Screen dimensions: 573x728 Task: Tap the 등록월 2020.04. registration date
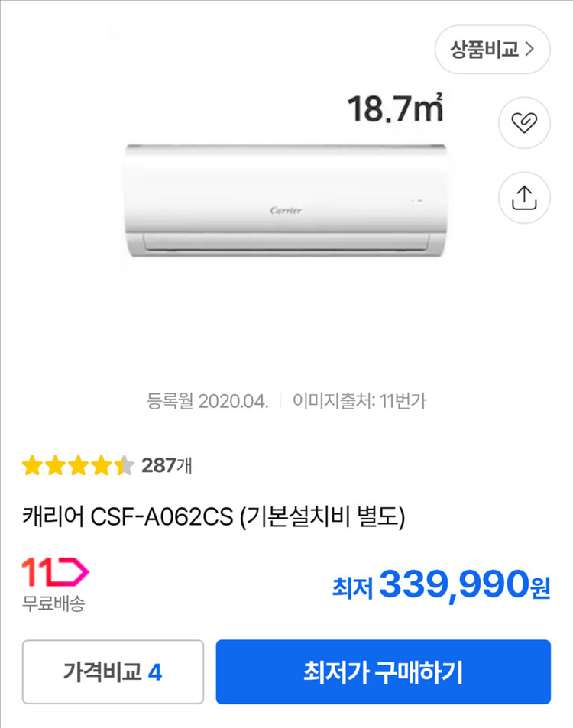tap(207, 401)
